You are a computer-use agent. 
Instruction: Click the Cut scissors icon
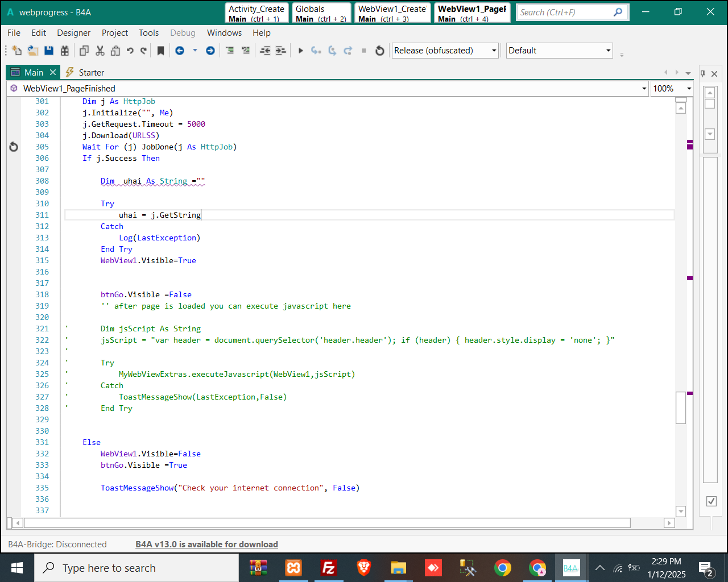click(x=100, y=51)
